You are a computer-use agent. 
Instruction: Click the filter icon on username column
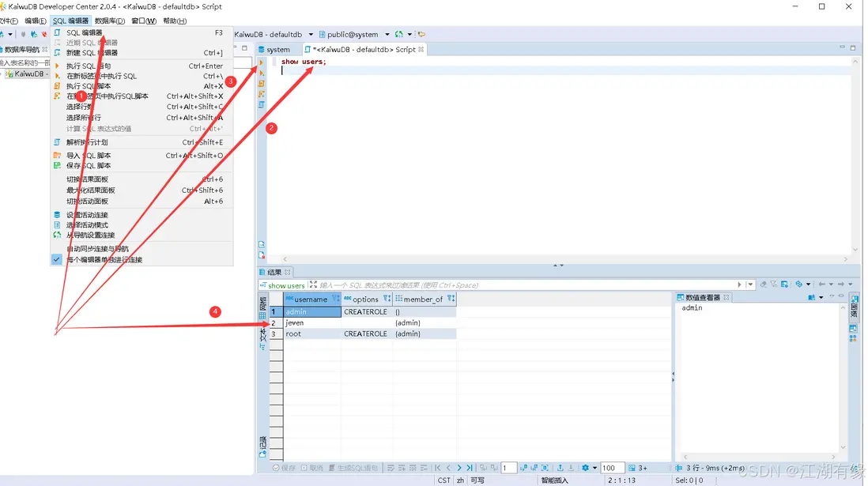click(335, 299)
